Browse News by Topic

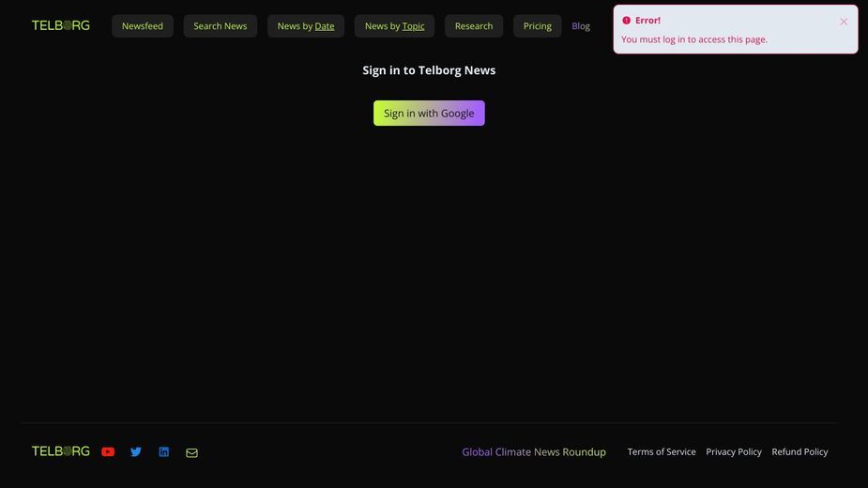(x=395, y=26)
